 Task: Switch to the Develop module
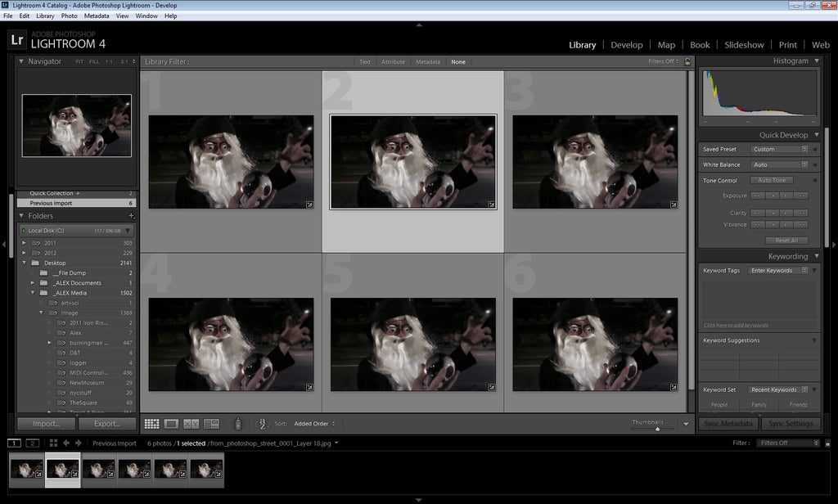coord(627,45)
